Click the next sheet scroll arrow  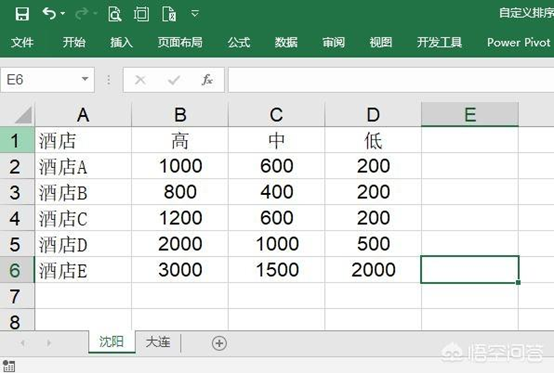[x=49, y=343]
